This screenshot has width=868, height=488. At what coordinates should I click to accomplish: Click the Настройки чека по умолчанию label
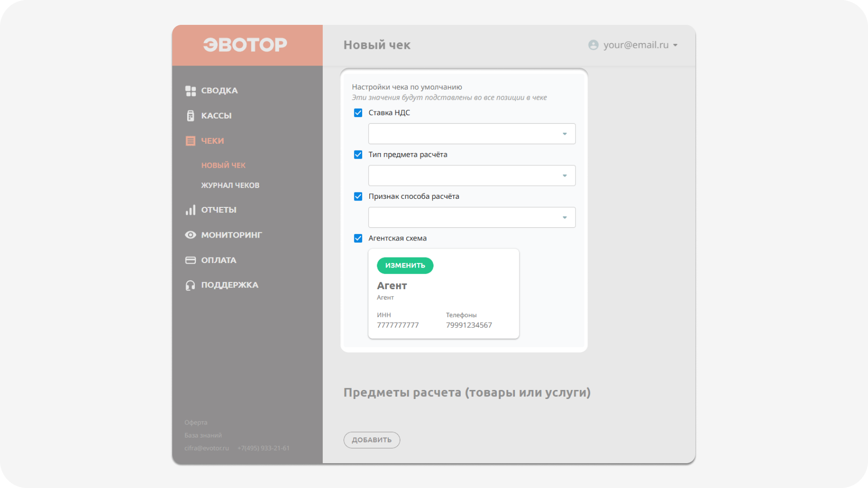click(407, 87)
